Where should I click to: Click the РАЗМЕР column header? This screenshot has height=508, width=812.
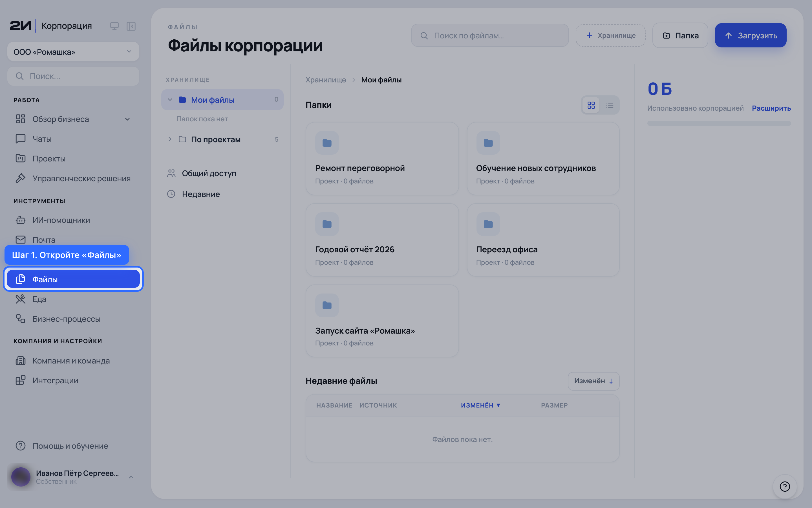(554, 405)
